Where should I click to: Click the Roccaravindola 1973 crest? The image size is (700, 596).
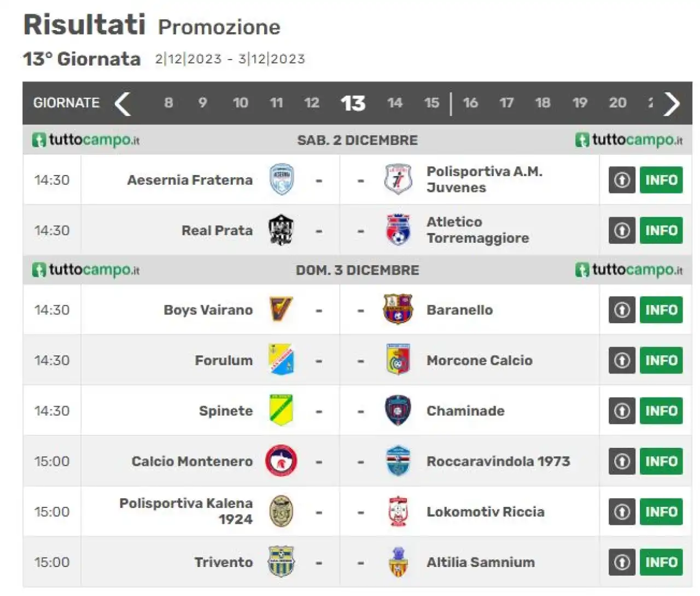click(x=398, y=461)
